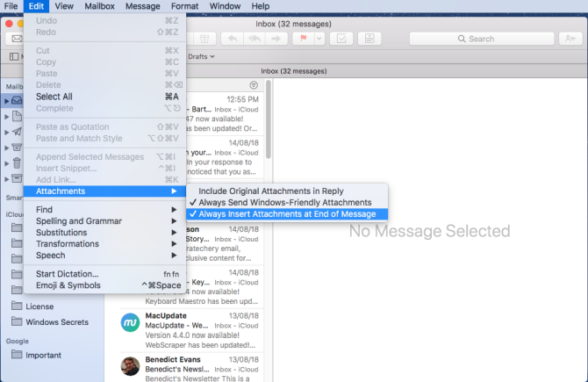Open the Benedict Evans newsletter email

click(x=191, y=368)
